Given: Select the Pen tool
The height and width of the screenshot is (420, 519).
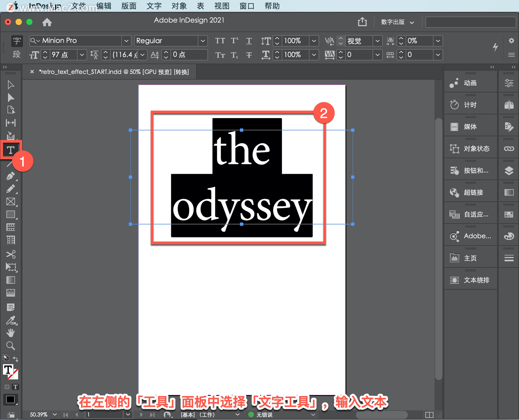Looking at the screenshot, I should click(11, 176).
